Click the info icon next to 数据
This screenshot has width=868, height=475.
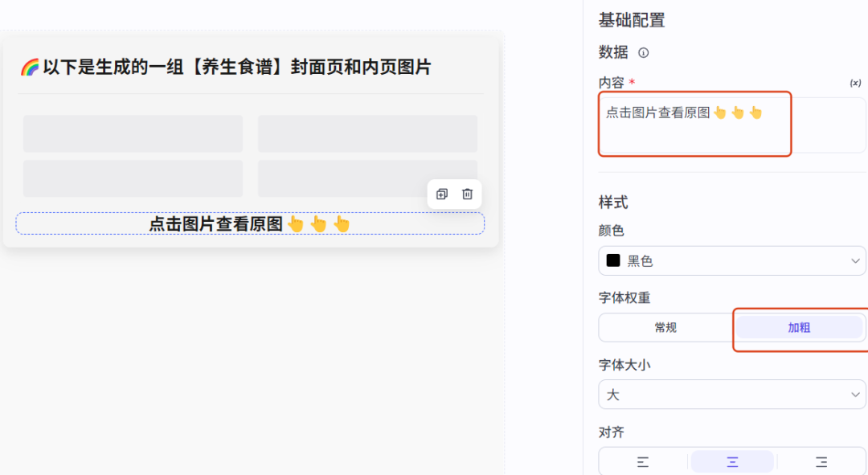coord(643,52)
